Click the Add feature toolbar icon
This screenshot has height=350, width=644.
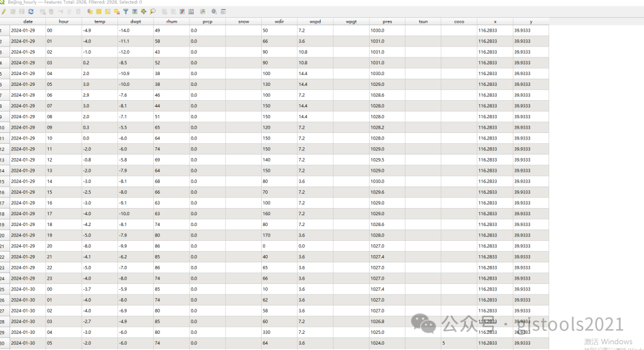pyautogui.click(x=42, y=11)
